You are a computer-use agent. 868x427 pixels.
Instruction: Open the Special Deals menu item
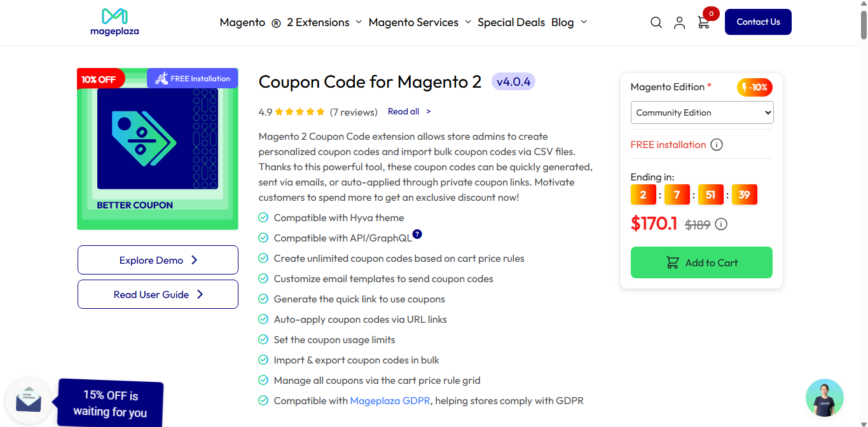click(511, 22)
